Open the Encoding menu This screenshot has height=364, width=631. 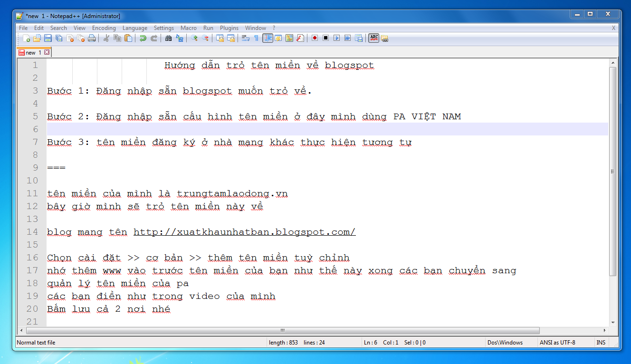pyautogui.click(x=104, y=28)
